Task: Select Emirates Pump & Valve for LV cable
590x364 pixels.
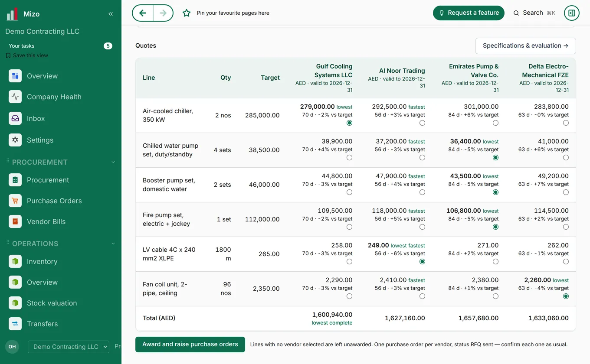Action: click(x=495, y=262)
